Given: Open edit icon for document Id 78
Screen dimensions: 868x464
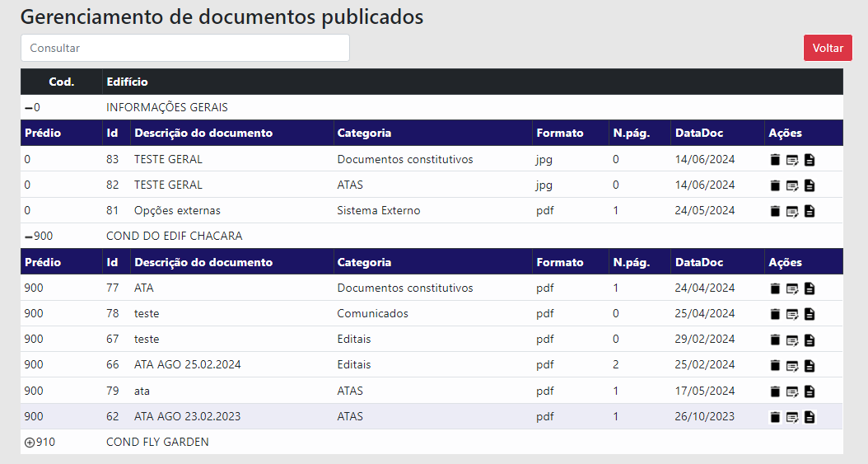Looking at the screenshot, I should click(x=791, y=314).
